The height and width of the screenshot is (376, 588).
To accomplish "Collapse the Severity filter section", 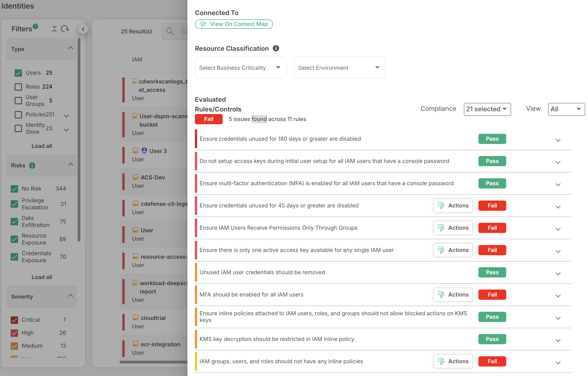I will click(70, 296).
